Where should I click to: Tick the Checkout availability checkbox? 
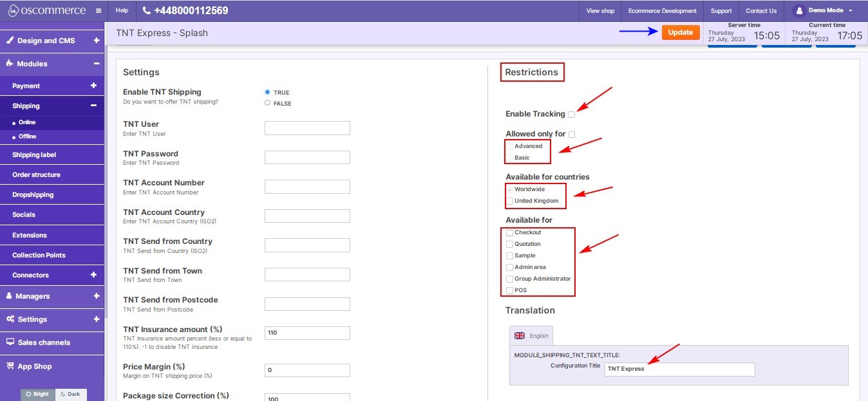tap(510, 232)
